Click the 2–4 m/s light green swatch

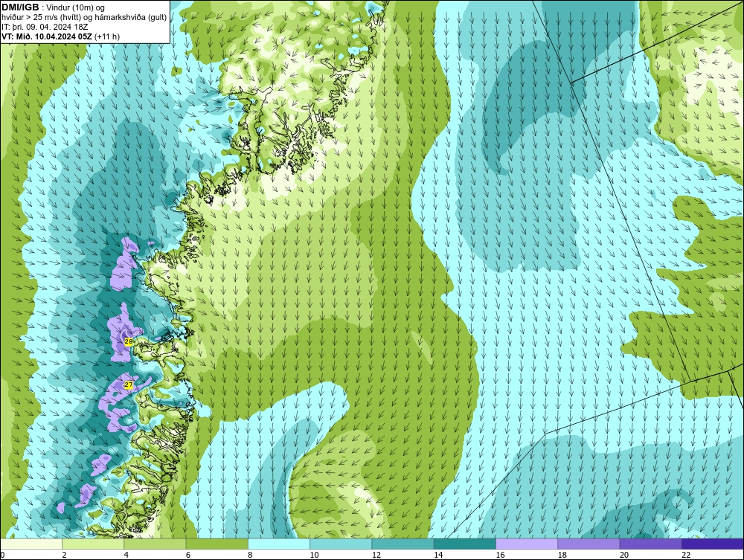click(93, 544)
